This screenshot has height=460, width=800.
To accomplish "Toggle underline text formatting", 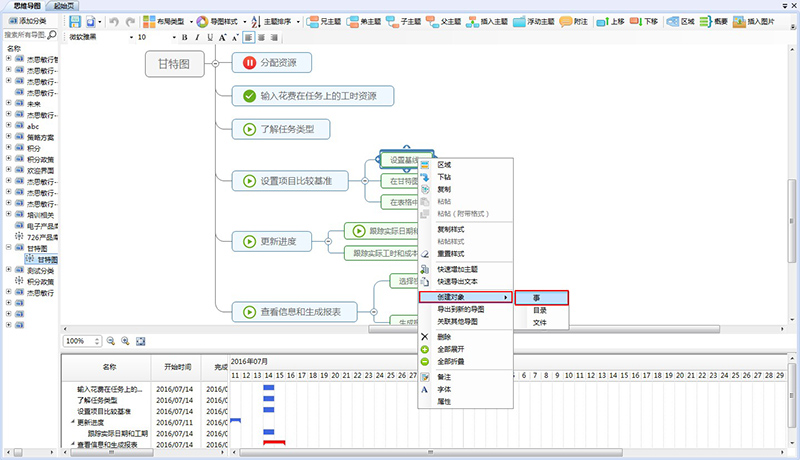I will coord(210,37).
